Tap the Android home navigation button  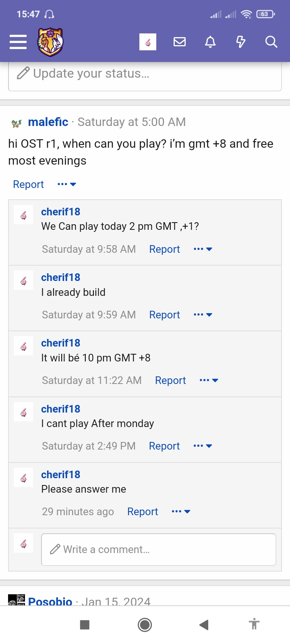(145, 625)
